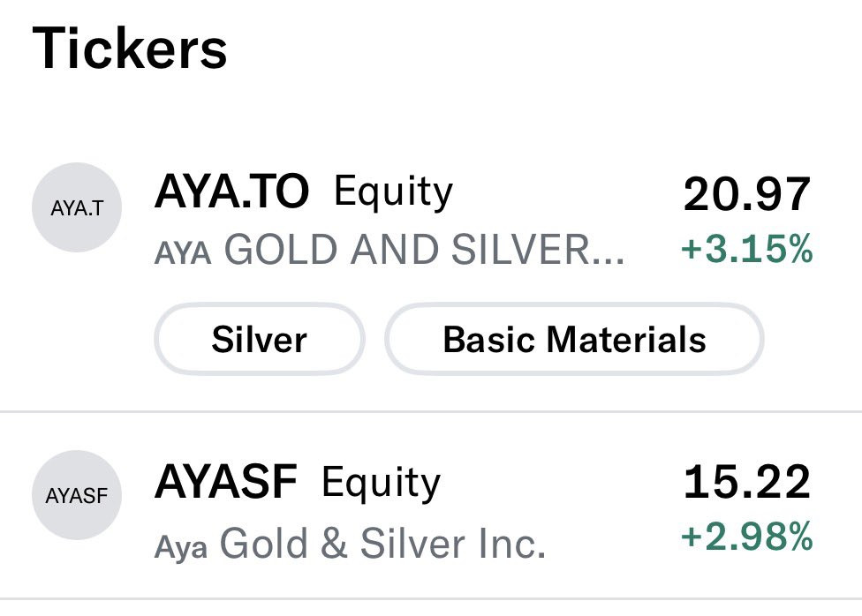Tap the +3.15% change figure
The image size is (862, 616).
tap(746, 248)
